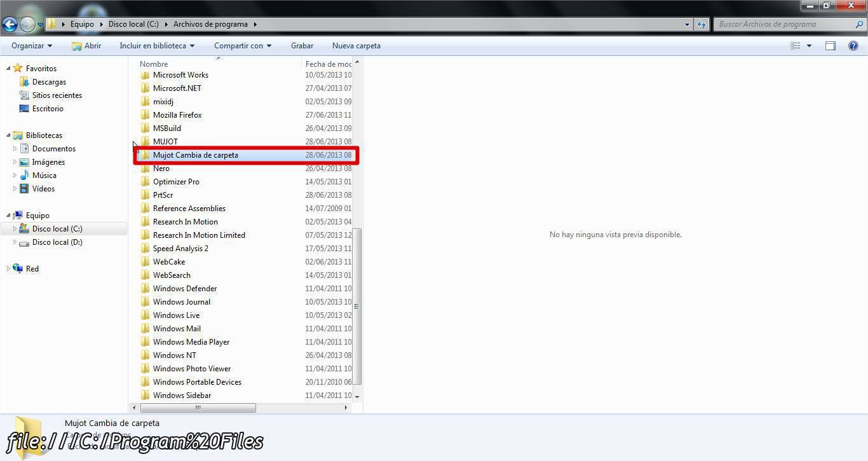
Task: Toggle the preview pane icon
Action: pyautogui.click(x=830, y=46)
